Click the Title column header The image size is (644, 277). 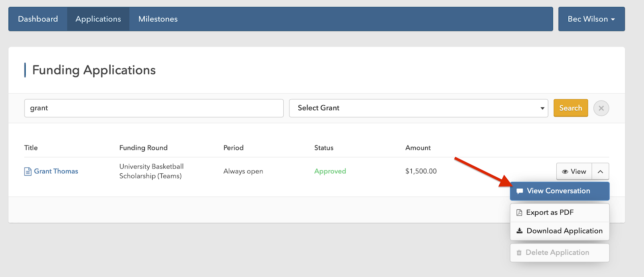coord(31,148)
